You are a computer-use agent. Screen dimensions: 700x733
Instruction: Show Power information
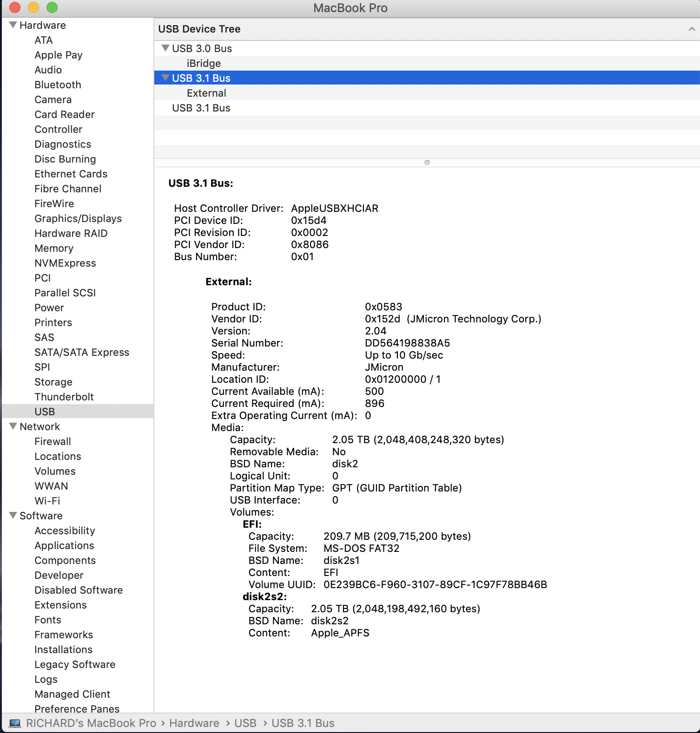49,308
